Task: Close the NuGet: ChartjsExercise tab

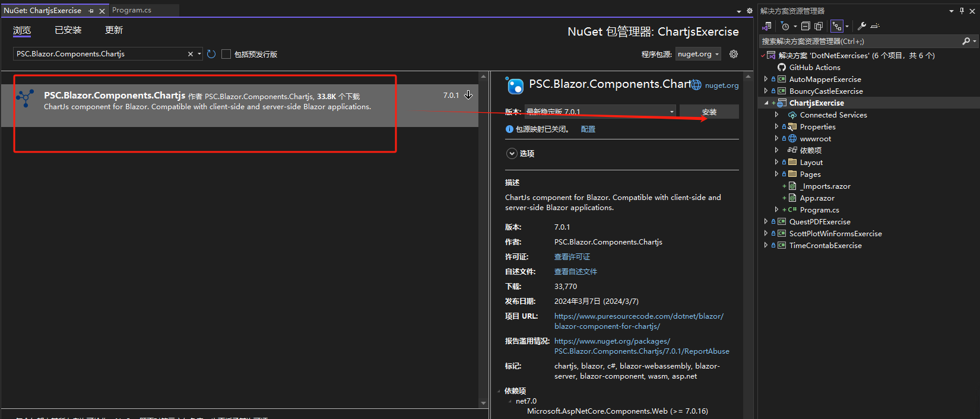Action: pyautogui.click(x=102, y=11)
